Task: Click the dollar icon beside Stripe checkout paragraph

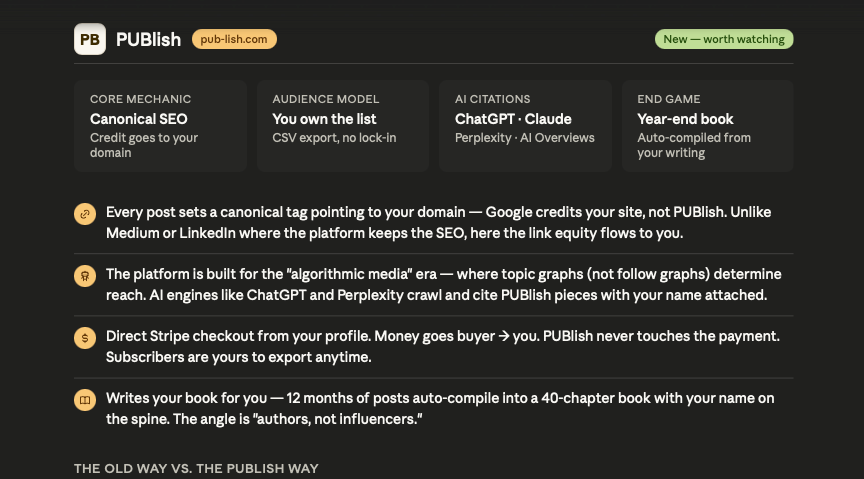Action: coord(85,338)
